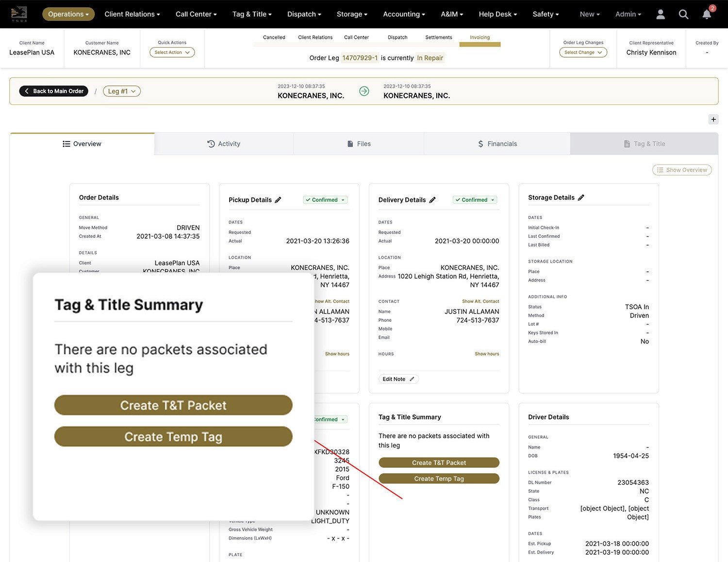The height and width of the screenshot is (562, 728).
Task: Open the New menu
Action: 590,14
